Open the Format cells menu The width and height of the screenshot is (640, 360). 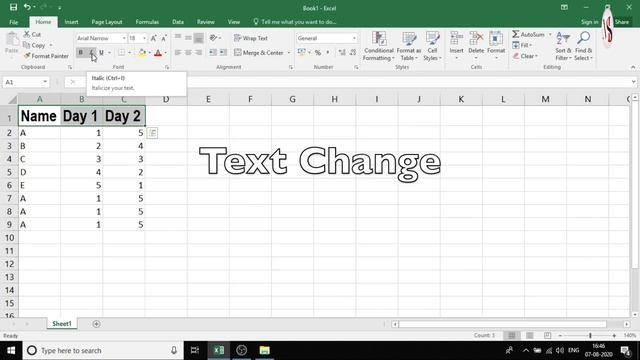pos(496,45)
